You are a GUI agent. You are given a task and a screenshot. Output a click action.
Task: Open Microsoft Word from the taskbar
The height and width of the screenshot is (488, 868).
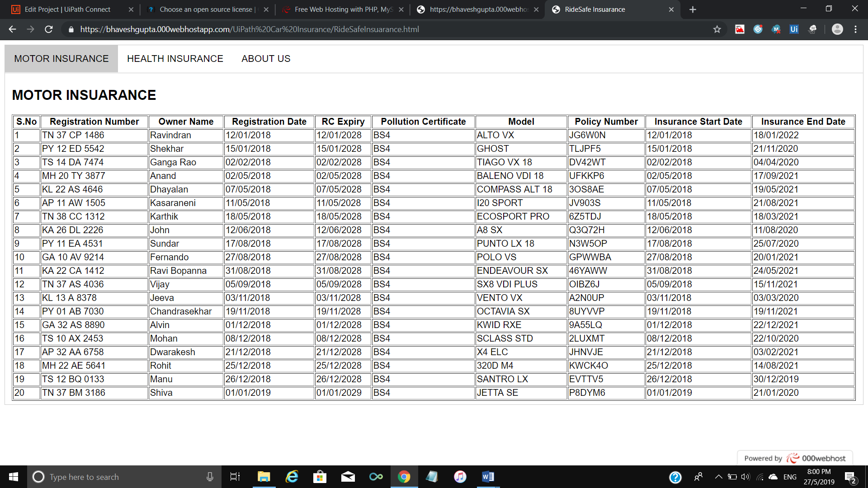(488, 477)
